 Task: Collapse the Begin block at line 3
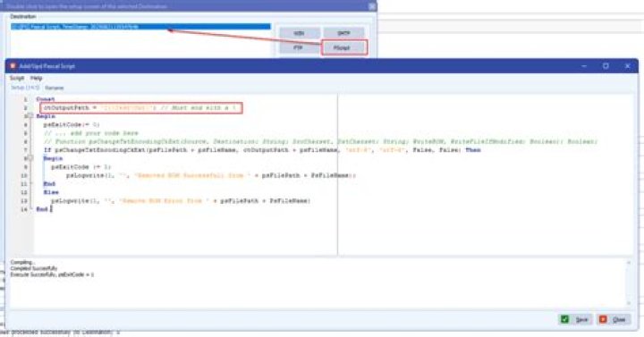pos(30,116)
